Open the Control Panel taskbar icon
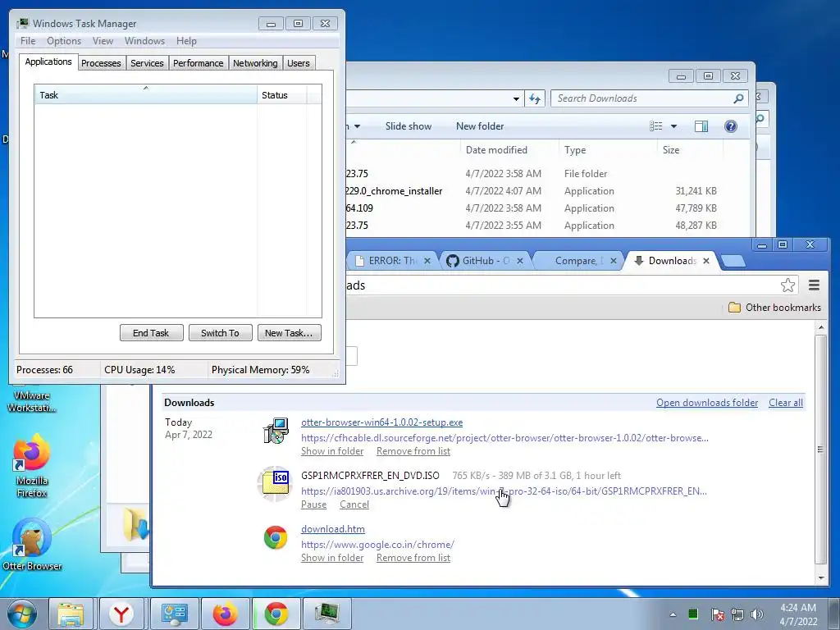This screenshot has width=840, height=630. 174,614
